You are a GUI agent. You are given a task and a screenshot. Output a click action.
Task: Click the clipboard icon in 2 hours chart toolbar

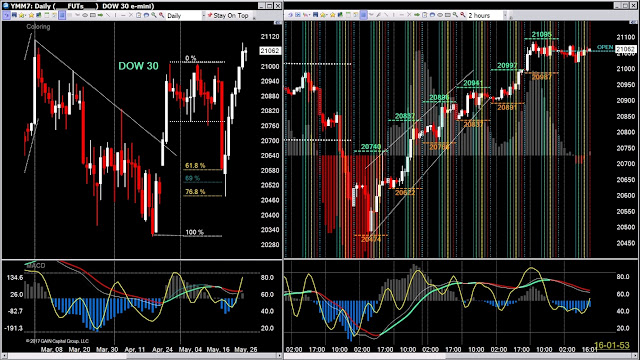[x=425, y=15]
